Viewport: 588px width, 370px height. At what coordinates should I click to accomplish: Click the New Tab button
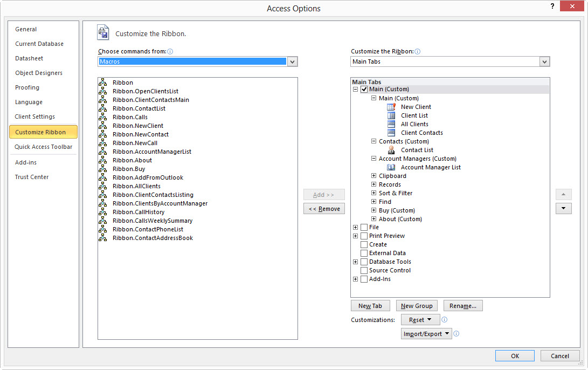point(370,305)
